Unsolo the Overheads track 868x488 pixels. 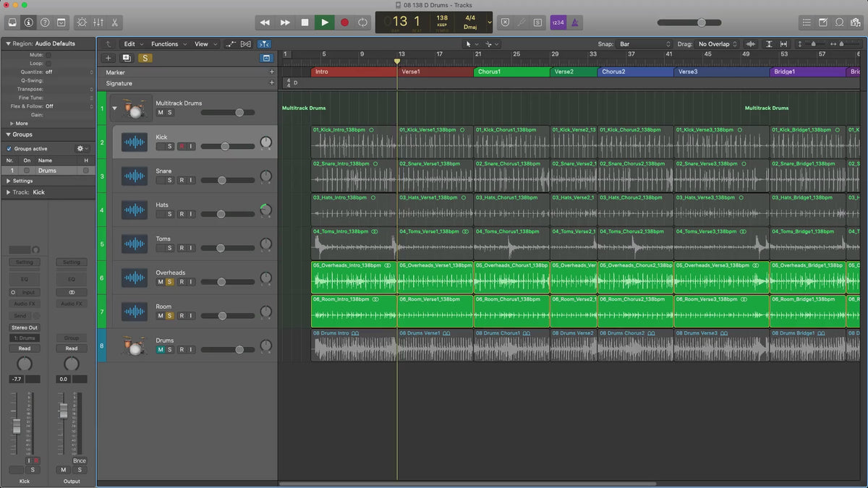click(169, 282)
